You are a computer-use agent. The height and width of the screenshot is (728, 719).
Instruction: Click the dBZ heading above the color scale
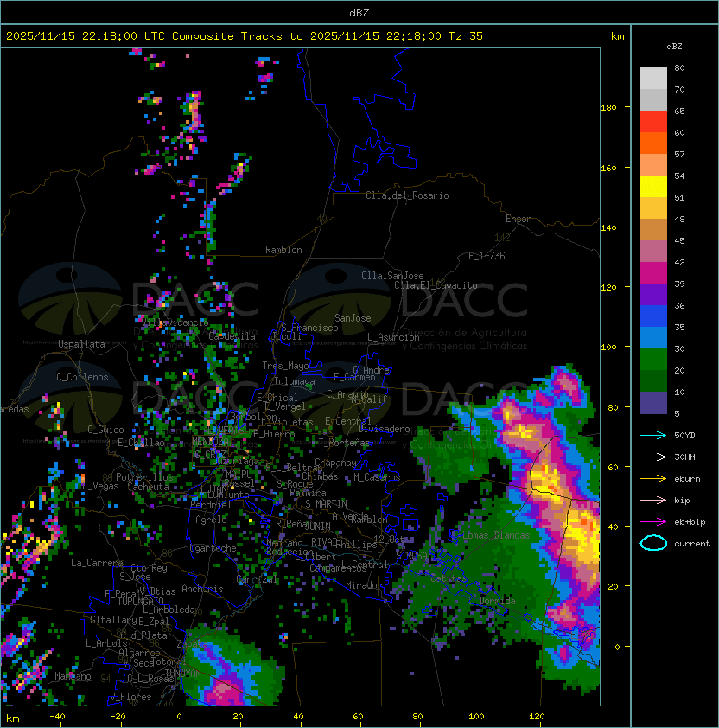[x=674, y=47]
